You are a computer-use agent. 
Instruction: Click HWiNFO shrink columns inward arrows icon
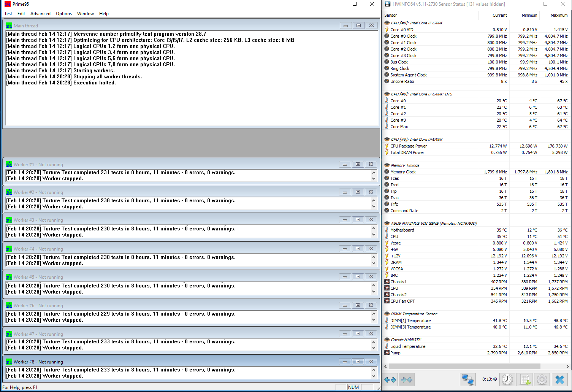pos(407,379)
